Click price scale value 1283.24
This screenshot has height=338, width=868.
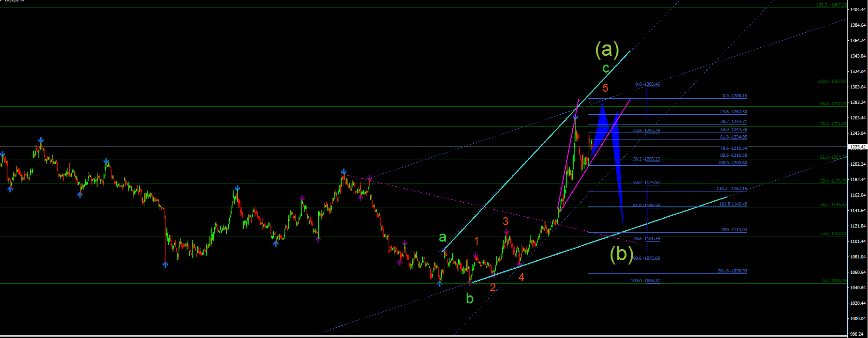click(858, 102)
